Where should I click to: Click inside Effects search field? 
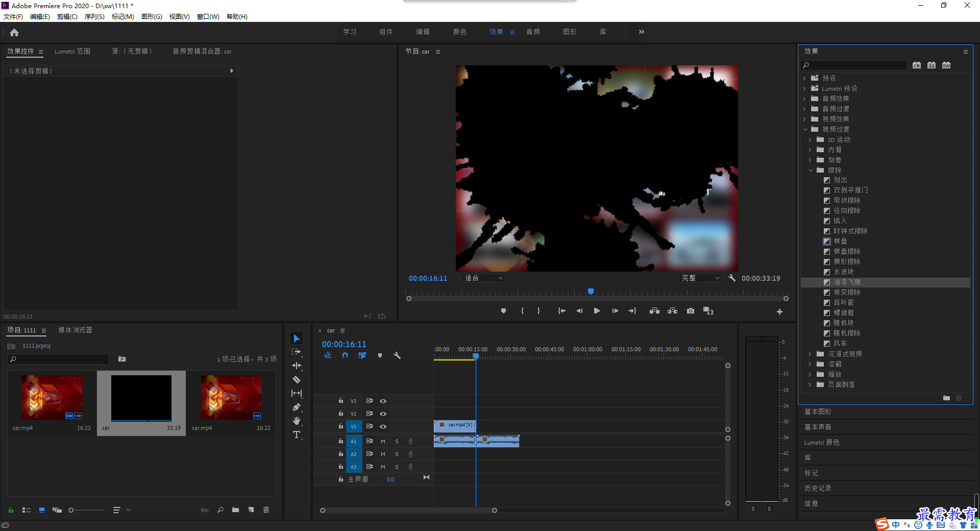[x=853, y=65]
